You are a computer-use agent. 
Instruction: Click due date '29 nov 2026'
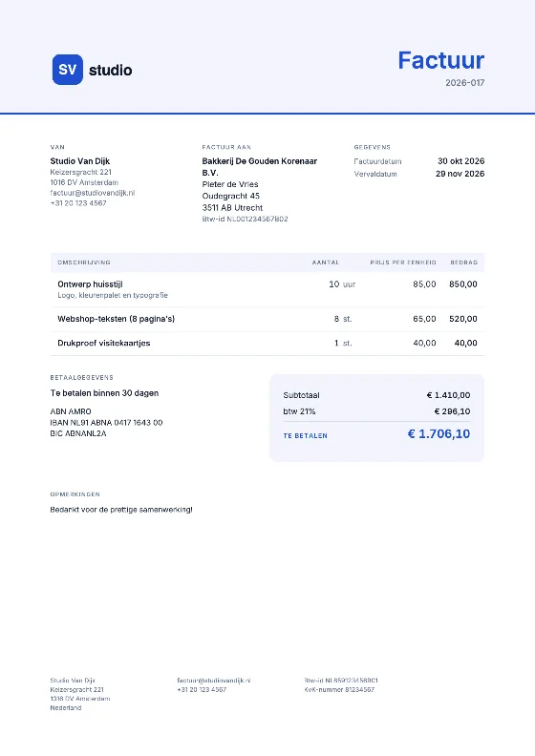(460, 174)
